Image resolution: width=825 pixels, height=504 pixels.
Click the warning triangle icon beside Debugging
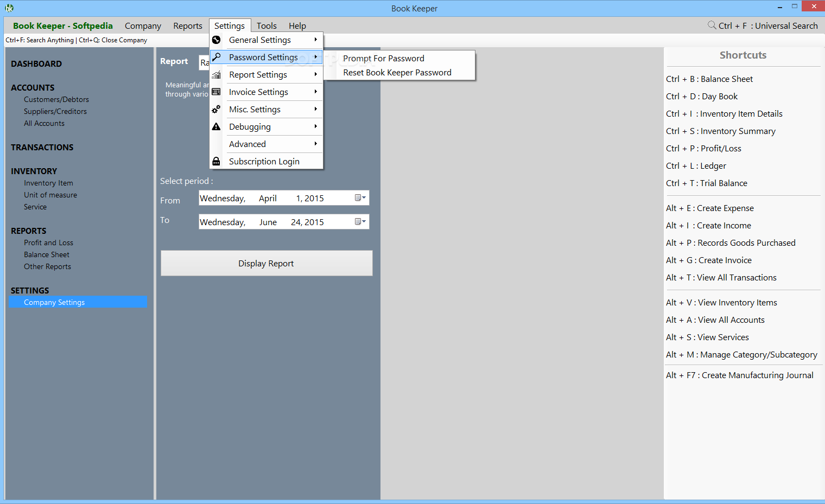point(216,126)
